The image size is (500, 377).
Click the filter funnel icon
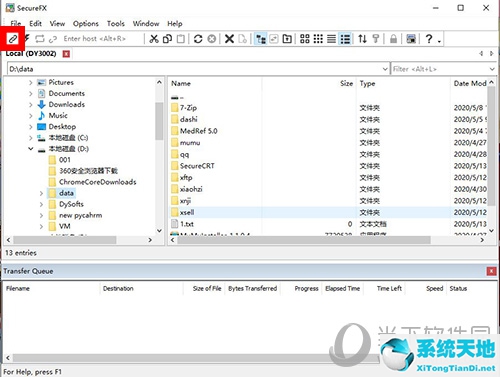(376, 39)
